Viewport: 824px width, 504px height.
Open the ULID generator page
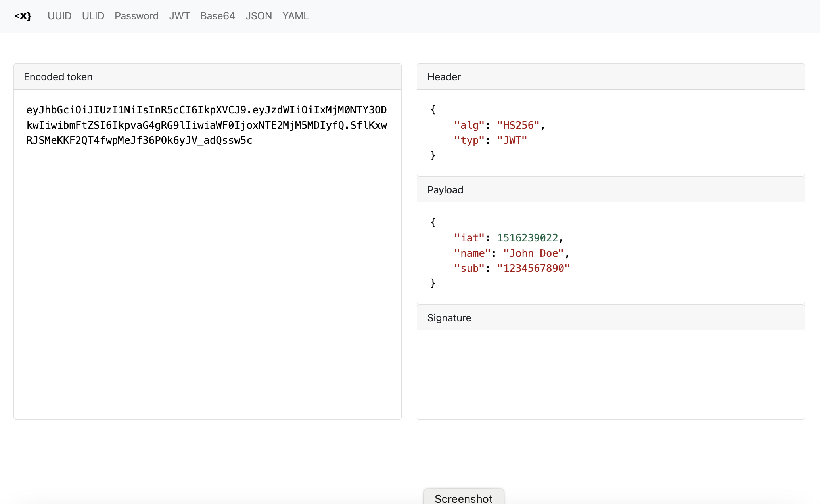pyautogui.click(x=93, y=16)
